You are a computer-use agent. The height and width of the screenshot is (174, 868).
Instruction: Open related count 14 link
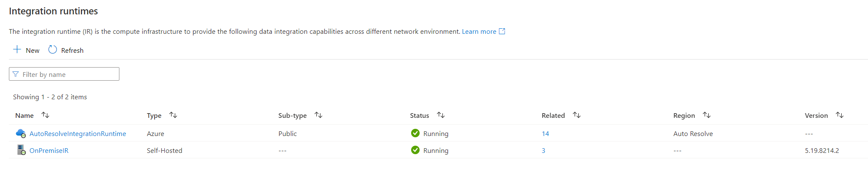point(545,133)
